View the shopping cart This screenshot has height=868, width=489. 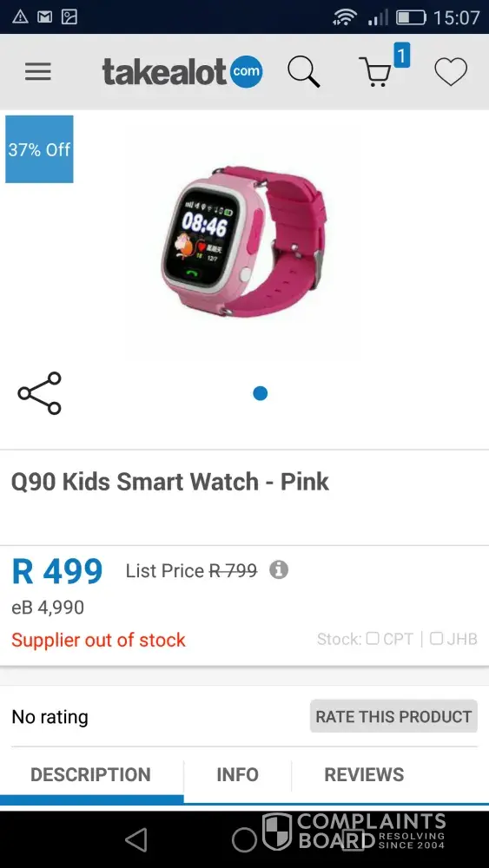point(377,72)
